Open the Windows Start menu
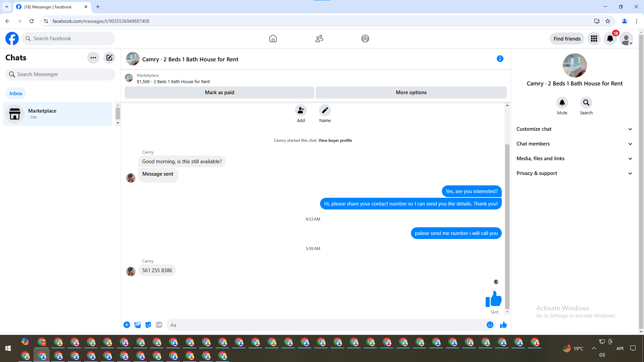 point(8,348)
